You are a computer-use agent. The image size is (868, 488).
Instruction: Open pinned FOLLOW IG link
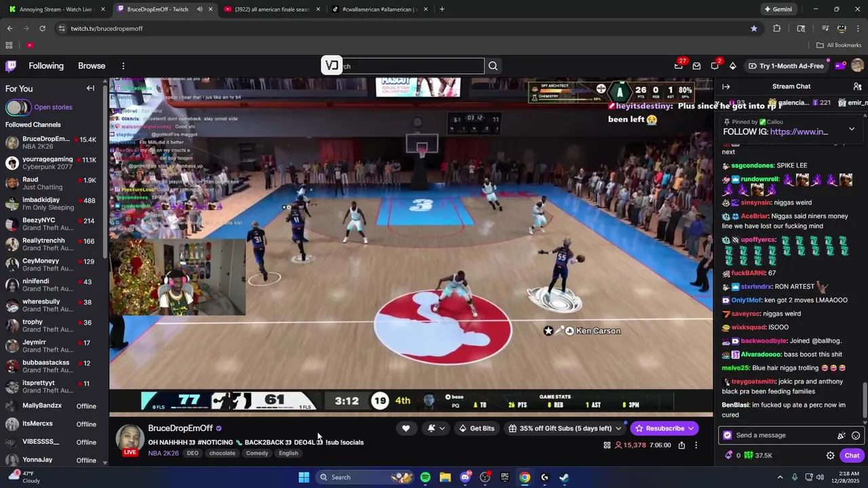click(799, 131)
